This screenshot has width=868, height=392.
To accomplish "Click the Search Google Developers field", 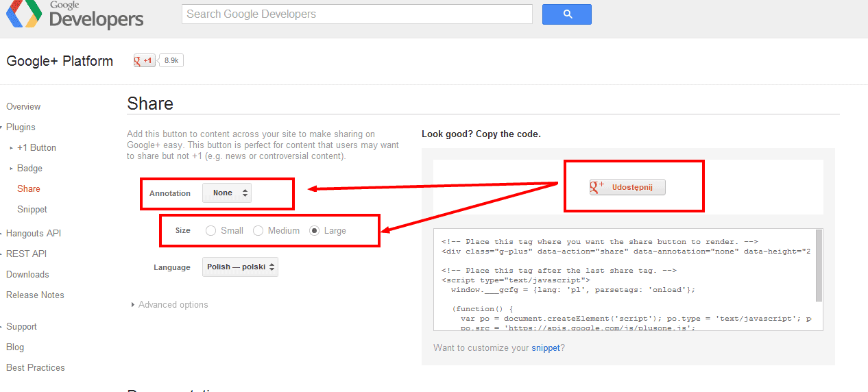I will tap(357, 14).
